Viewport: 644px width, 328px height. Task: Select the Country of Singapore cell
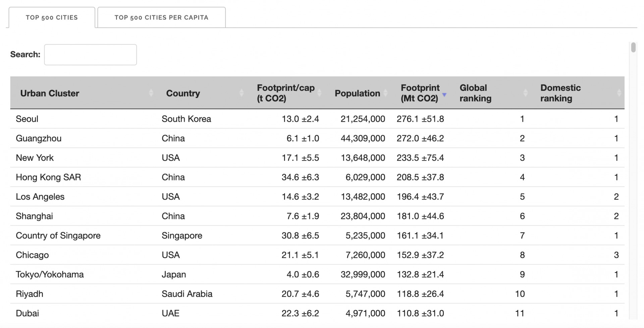[58, 235]
